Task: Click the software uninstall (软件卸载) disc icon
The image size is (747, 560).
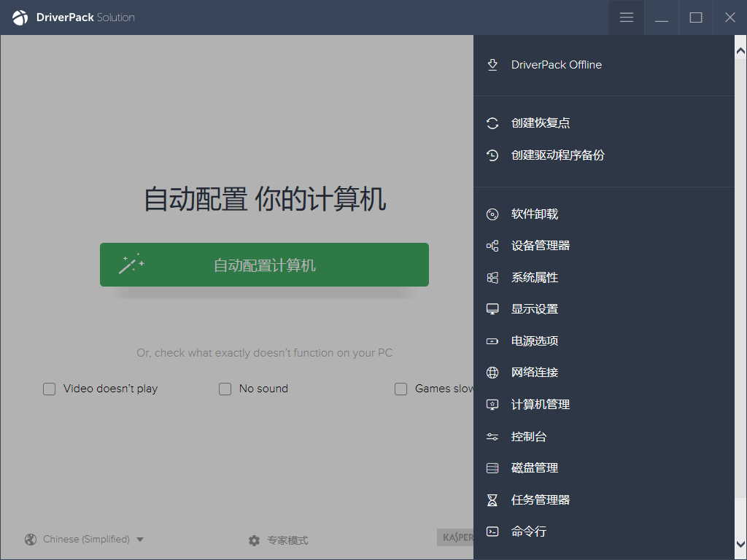Action: pyautogui.click(x=492, y=214)
